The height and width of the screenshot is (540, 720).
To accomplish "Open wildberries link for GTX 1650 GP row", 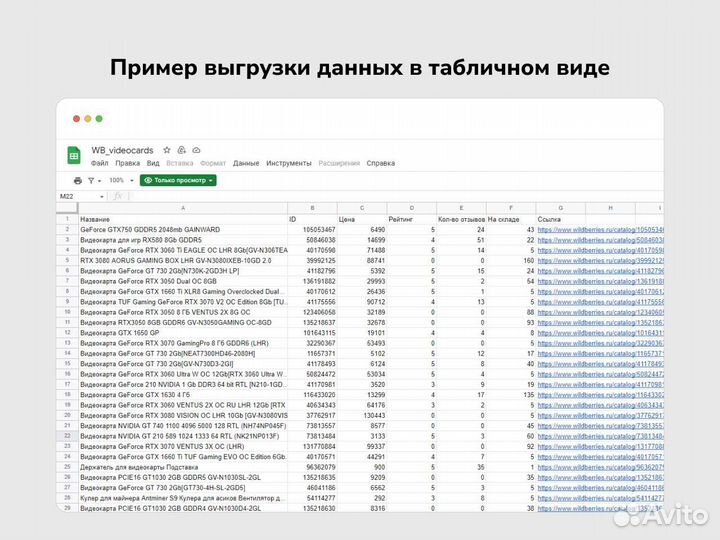I will 601,333.
